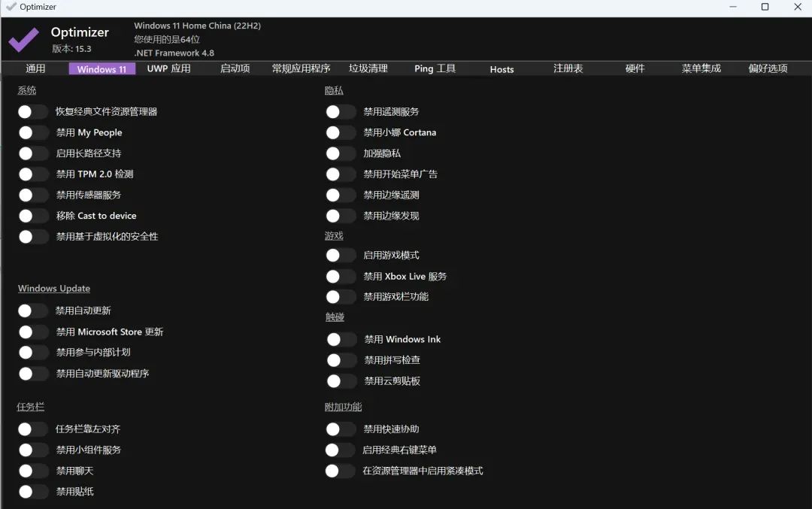Toggle 禁用自动更新 switch
This screenshot has height=509, width=812.
[32, 311]
